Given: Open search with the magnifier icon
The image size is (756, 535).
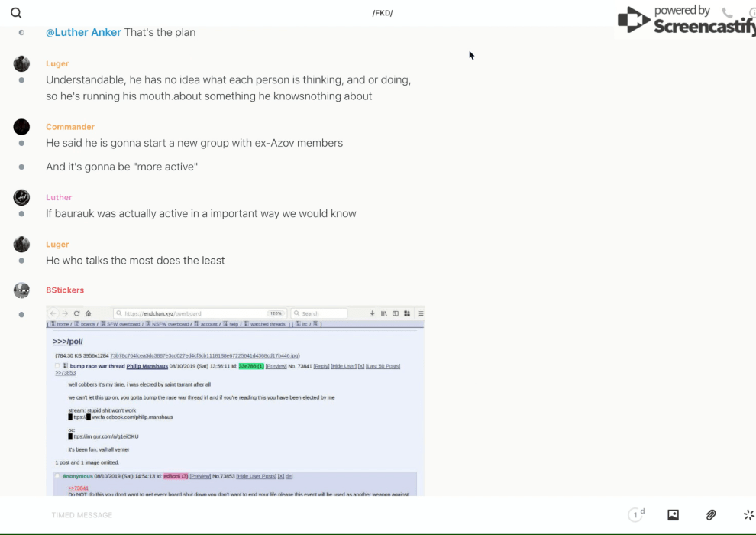Looking at the screenshot, I should [x=16, y=13].
